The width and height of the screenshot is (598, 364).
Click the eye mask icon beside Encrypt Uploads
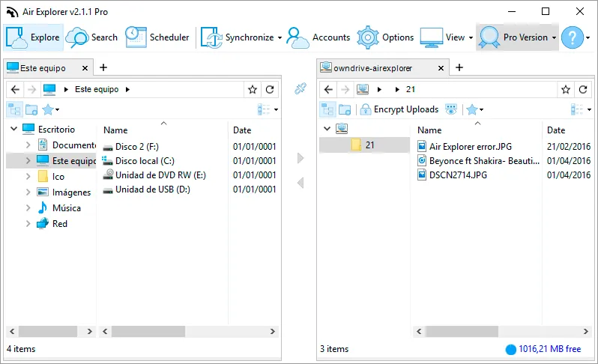pyautogui.click(x=451, y=110)
